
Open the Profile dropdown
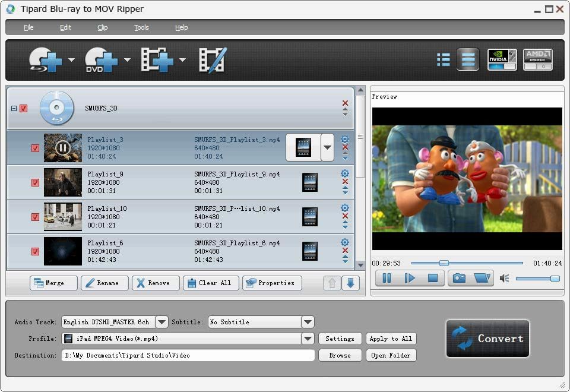(308, 339)
